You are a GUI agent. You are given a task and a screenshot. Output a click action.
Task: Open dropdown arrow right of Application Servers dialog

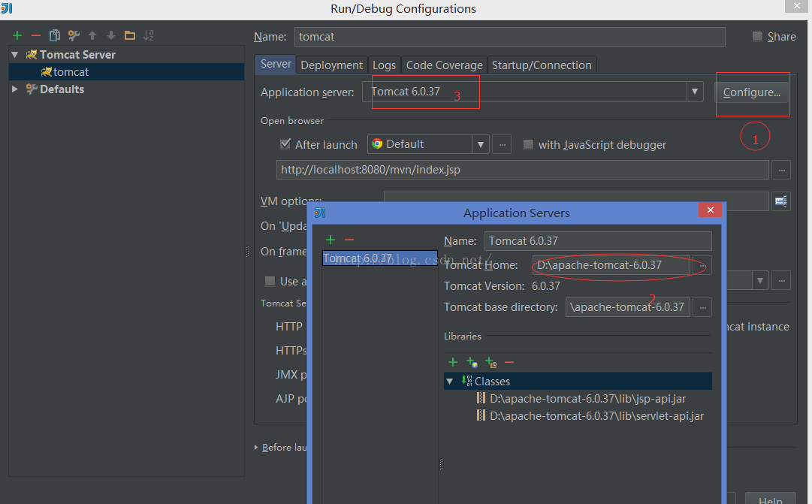(759, 281)
